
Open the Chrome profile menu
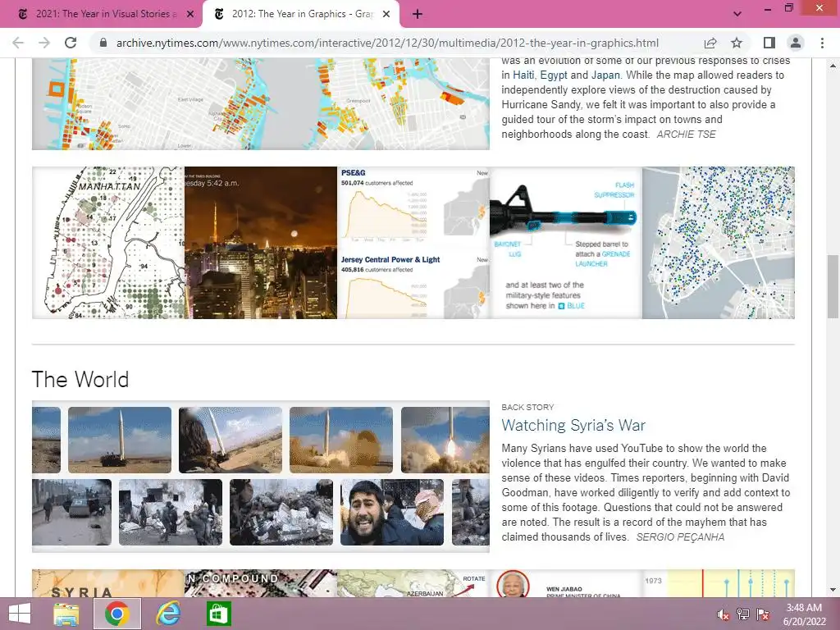click(796, 43)
